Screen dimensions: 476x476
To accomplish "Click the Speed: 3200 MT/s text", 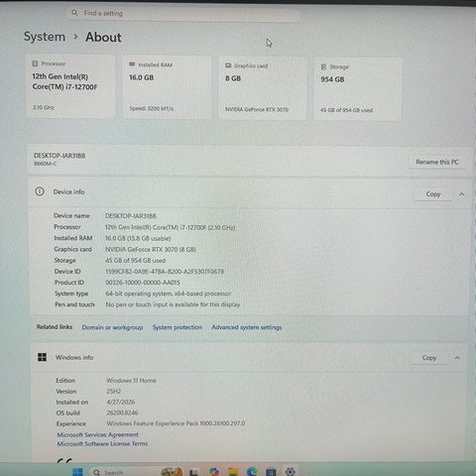I will [151, 108].
